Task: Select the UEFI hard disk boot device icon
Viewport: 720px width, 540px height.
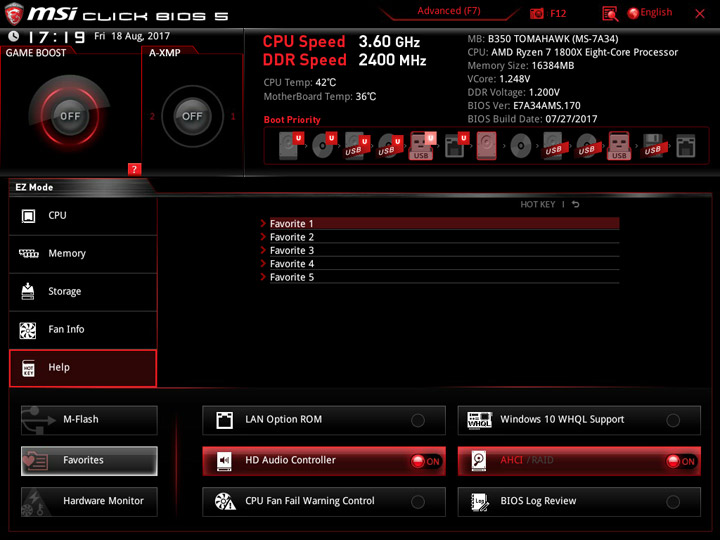Action: tap(291, 146)
